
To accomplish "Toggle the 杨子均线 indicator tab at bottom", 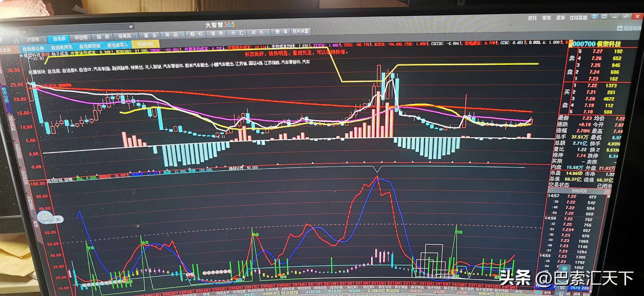I will coord(433,288).
